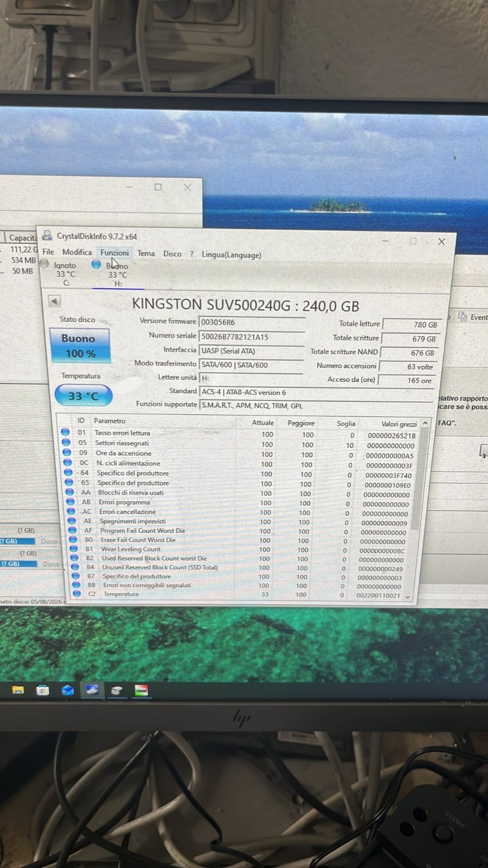Click the Totale scritture value 679 GB
Image resolution: width=488 pixels, height=868 pixels.
click(409, 339)
